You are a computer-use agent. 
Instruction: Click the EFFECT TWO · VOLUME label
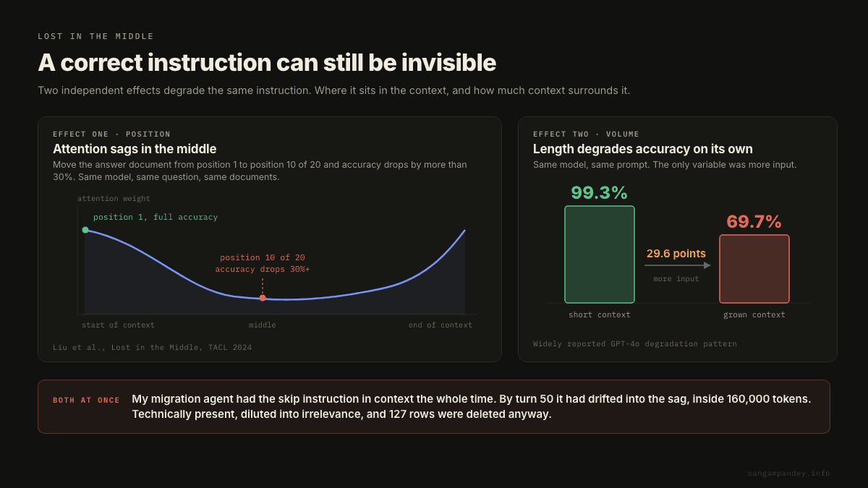[586, 134]
